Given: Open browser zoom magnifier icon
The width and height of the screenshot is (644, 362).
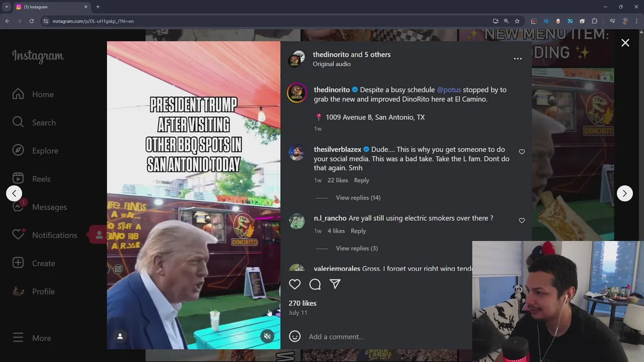Looking at the screenshot, I should click(506, 21).
